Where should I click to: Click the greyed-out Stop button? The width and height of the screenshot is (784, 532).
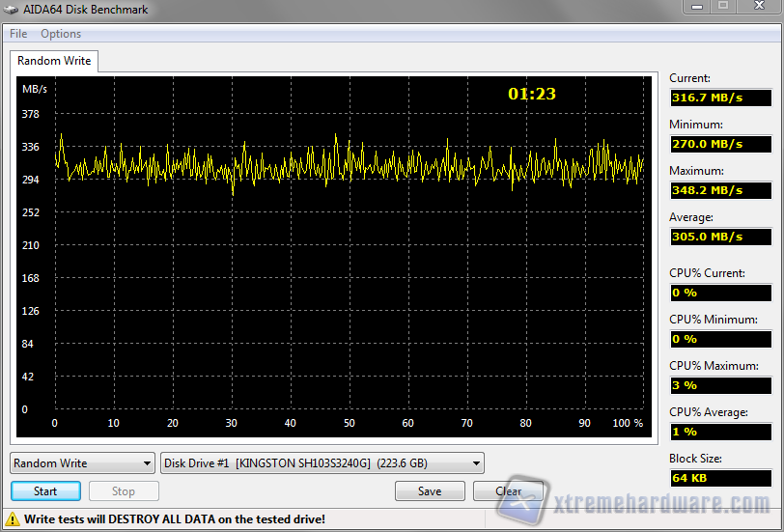point(124,491)
